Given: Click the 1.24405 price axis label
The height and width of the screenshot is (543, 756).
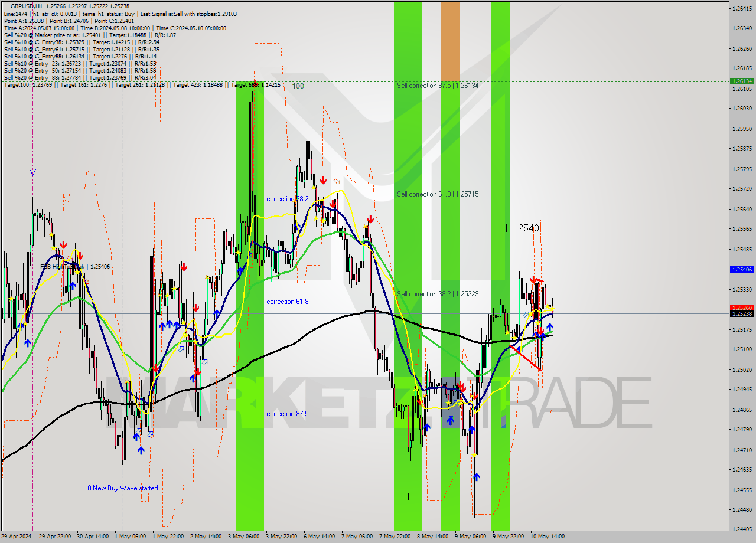Looking at the screenshot, I should point(743,529).
